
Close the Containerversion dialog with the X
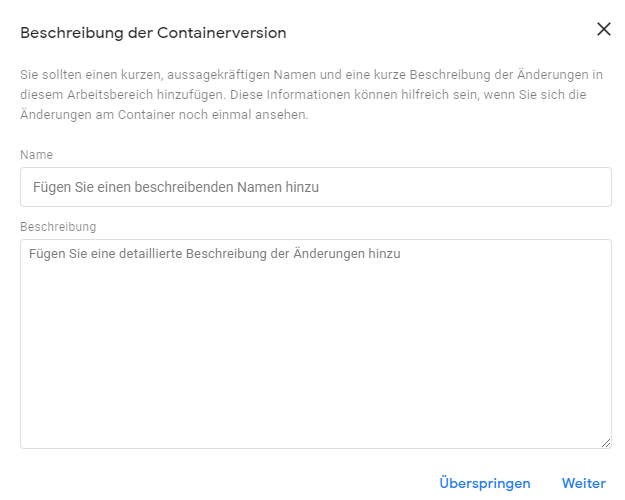coord(603,29)
